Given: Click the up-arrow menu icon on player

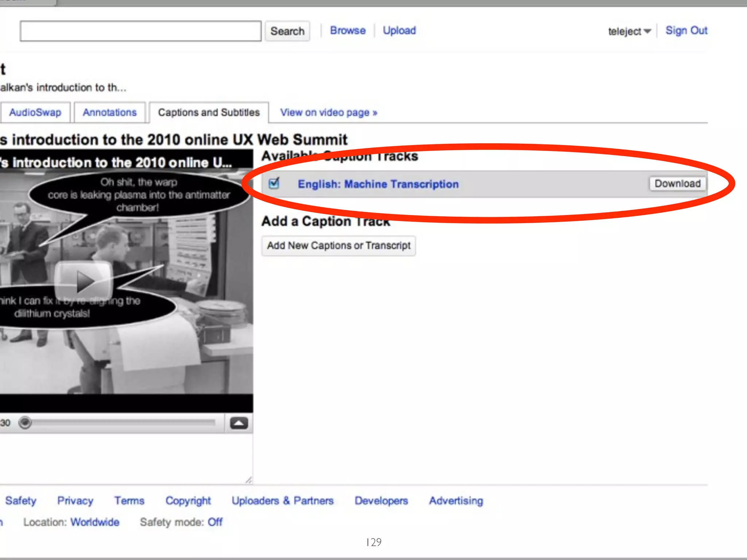Looking at the screenshot, I should tap(239, 423).
